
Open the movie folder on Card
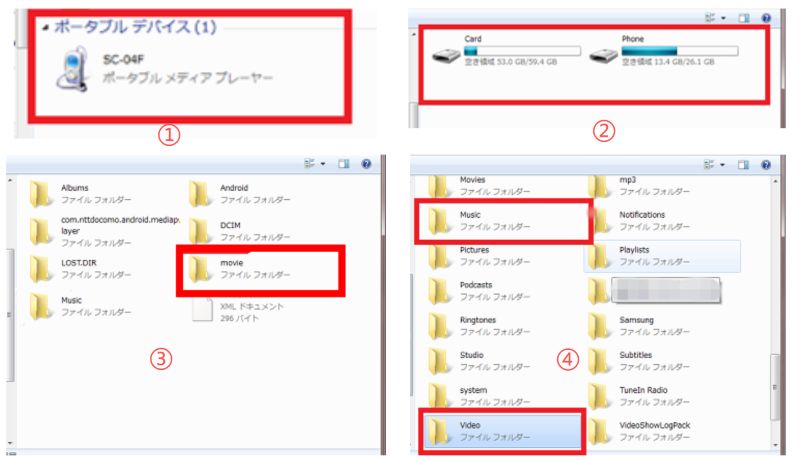click(239, 269)
